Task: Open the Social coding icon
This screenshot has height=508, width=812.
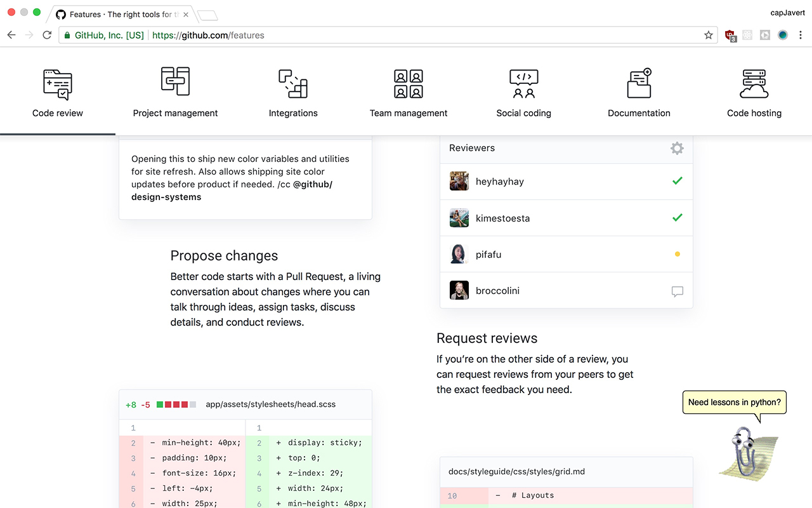Action: (x=524, y=84)
